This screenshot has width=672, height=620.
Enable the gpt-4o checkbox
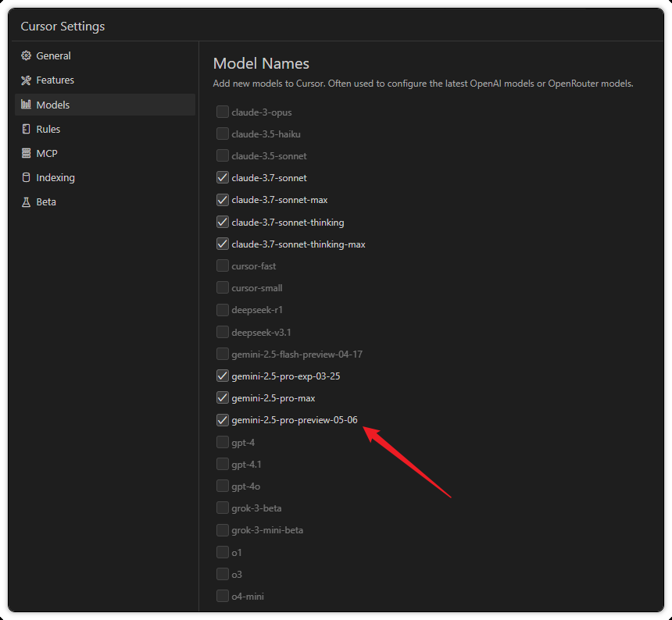tap(223, 486)
